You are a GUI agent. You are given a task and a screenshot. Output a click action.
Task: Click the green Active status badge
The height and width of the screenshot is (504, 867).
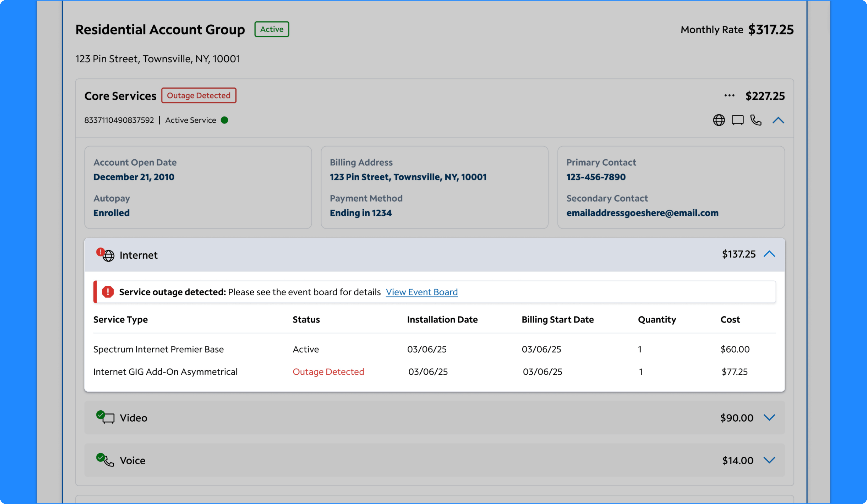[x=271, y=29]
